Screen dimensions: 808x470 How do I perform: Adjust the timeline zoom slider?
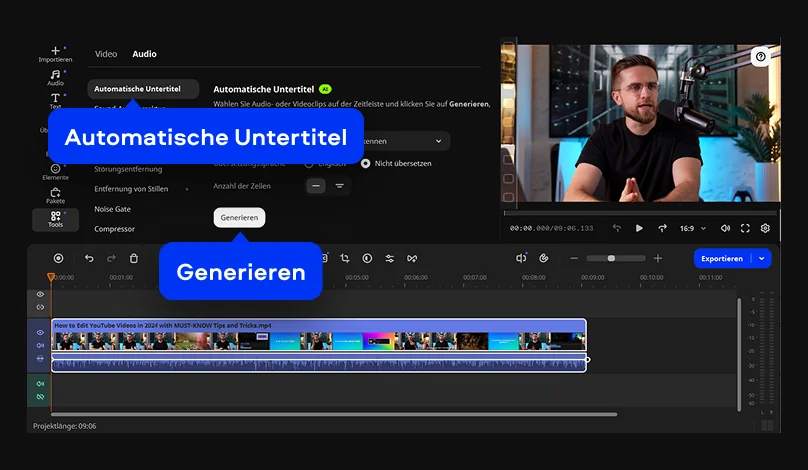click(x=612, y=258)
